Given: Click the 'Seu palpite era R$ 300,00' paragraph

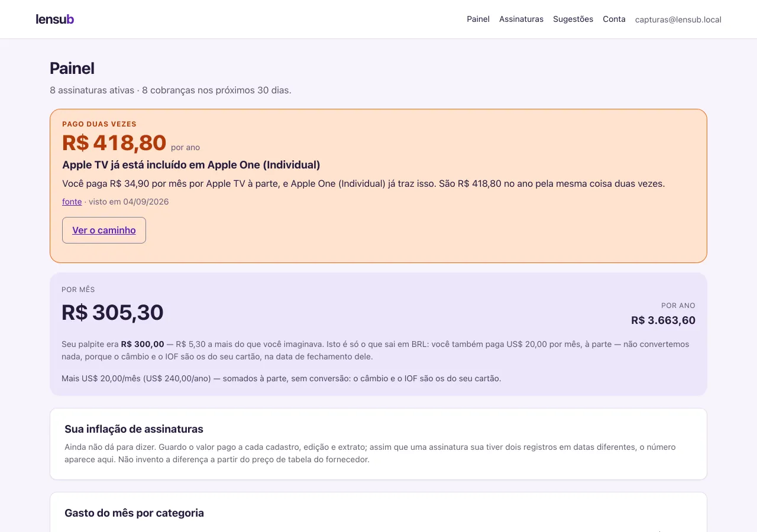Looking at the screenshot, I should [376, 351].
